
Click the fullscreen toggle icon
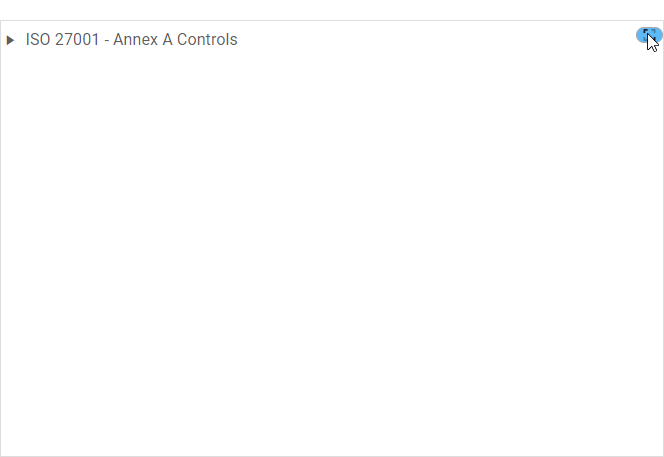click(647, 36)
